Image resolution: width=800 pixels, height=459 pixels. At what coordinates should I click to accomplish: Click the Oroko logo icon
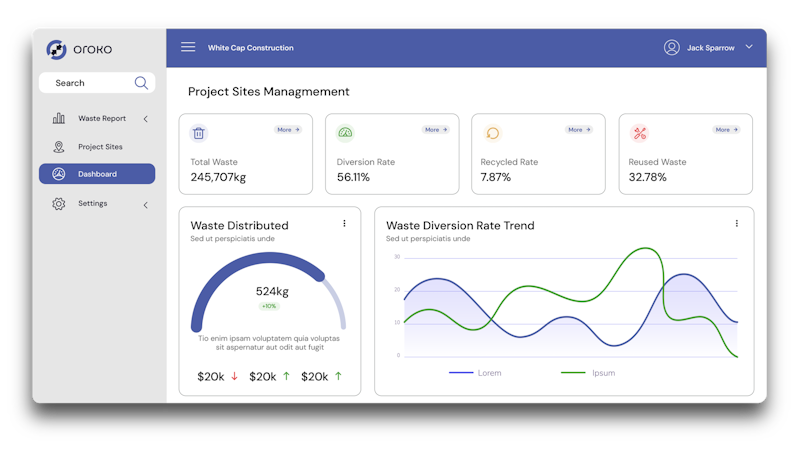point(57,49)
